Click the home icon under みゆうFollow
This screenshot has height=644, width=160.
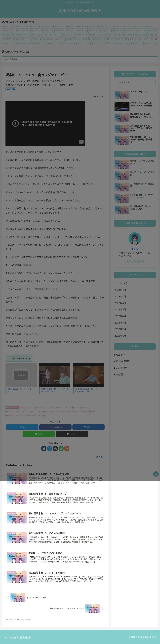point(44,449)
